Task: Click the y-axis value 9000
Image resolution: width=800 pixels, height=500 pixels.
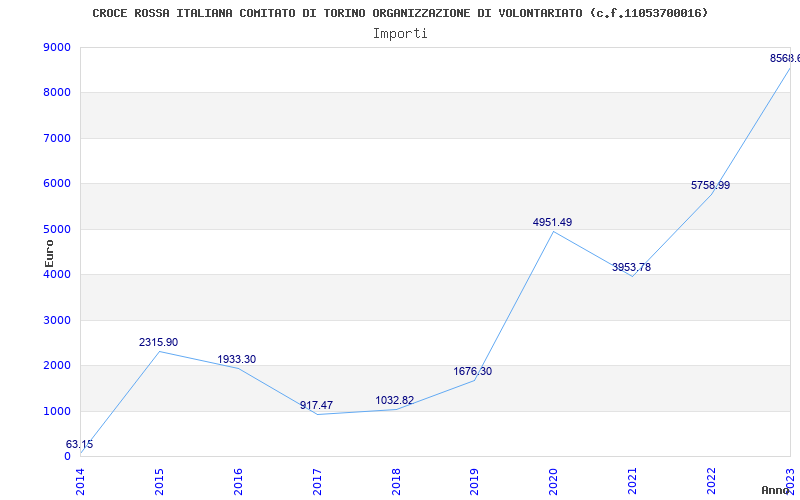Action: [x=57, y=47]
